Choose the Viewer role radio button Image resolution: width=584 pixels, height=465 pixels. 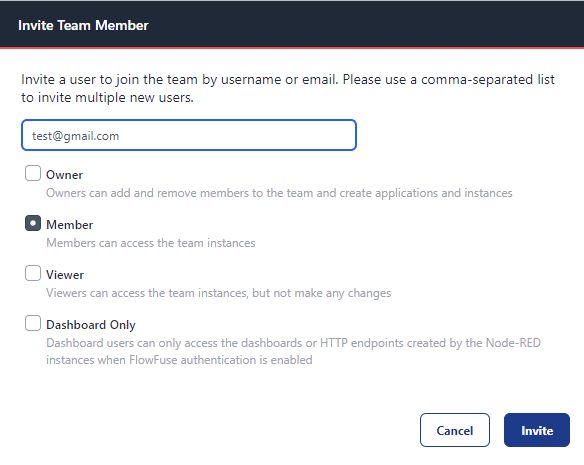(33, 273)
